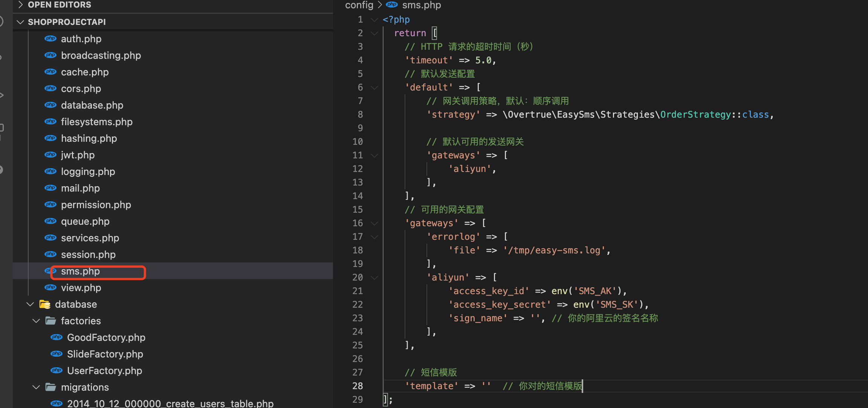Click the return keyword on line 2
Viewport: 868px width, 408px height.
[x=410, y=33]
